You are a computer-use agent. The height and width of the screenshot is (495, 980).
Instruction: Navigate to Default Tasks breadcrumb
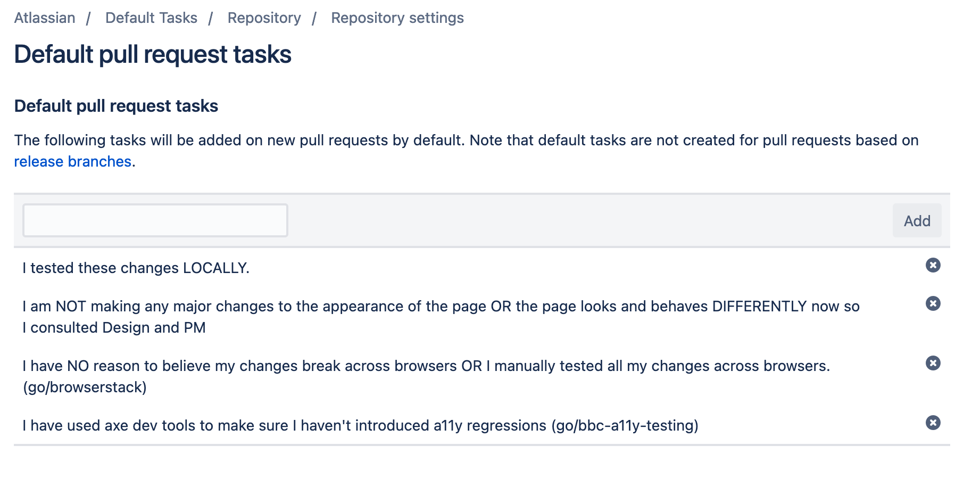click(x=151, y=18)
